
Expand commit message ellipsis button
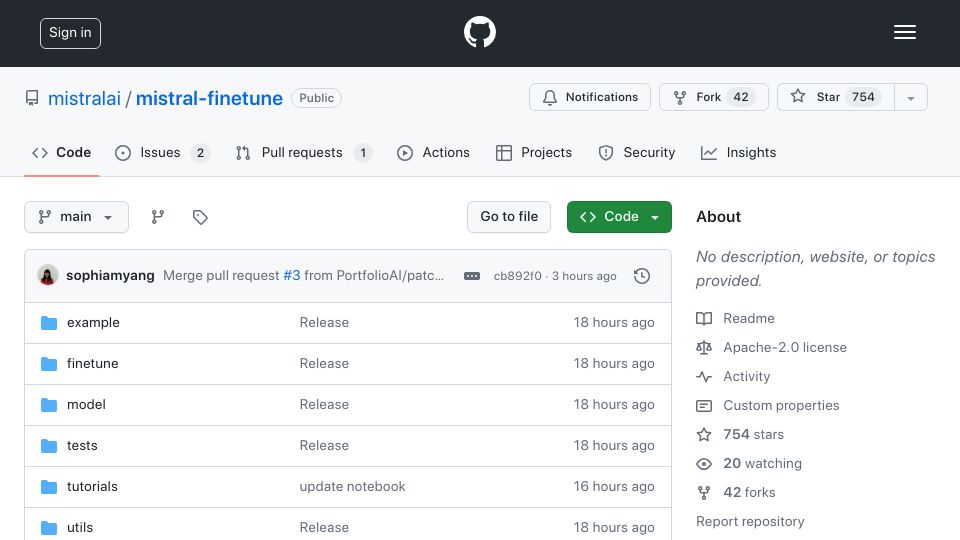pos(472,276)
